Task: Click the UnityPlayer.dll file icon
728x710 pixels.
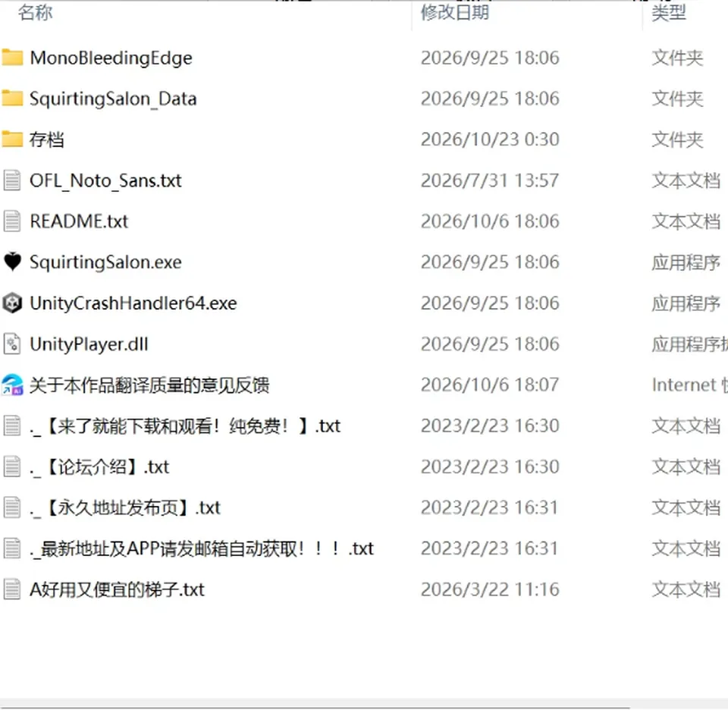Action: pos(12,344)
